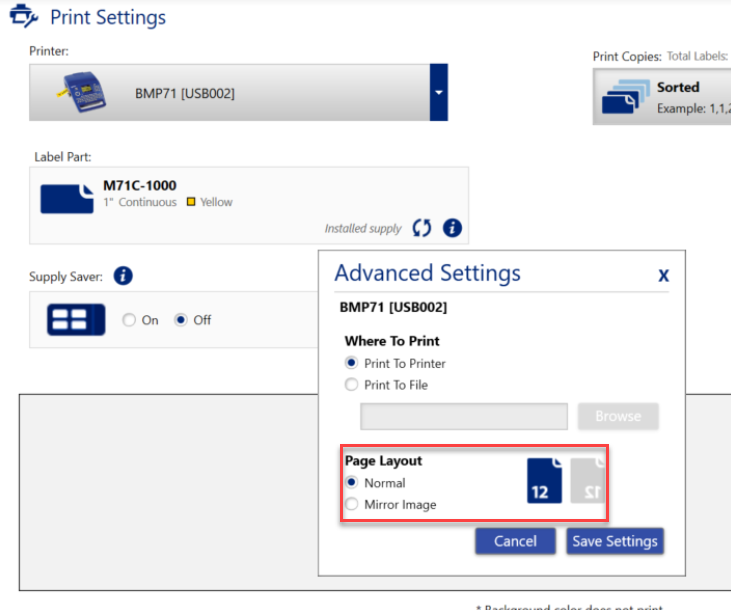The width and height of the screenshot is (731, 610).
Task: Select Print To Printer option
Action: pos(351,363)
